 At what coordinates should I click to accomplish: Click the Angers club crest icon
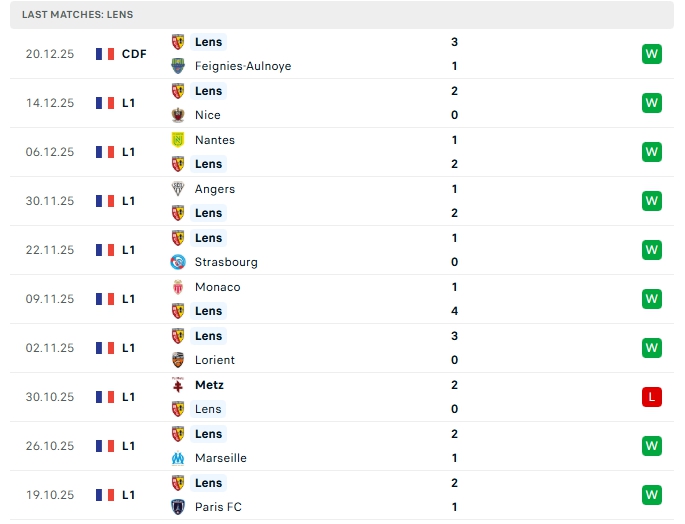click(x=178, y=189)
